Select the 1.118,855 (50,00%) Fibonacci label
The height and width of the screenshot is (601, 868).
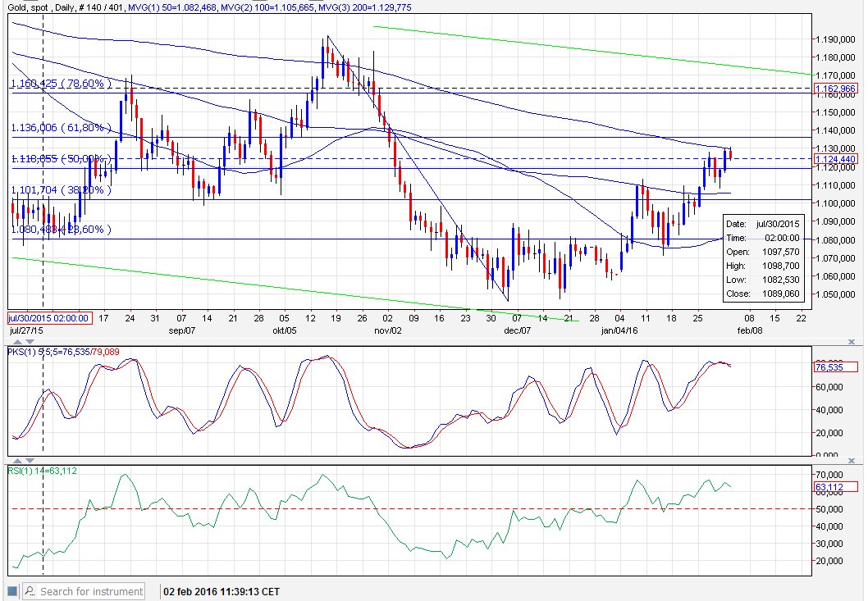61,159
